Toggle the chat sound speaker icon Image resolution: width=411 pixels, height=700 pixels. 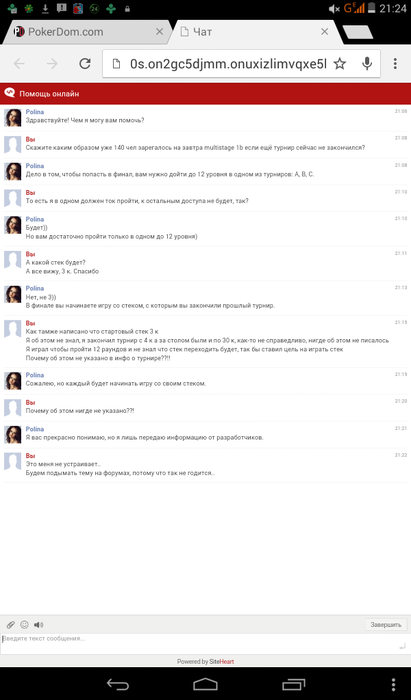point(38,625)
